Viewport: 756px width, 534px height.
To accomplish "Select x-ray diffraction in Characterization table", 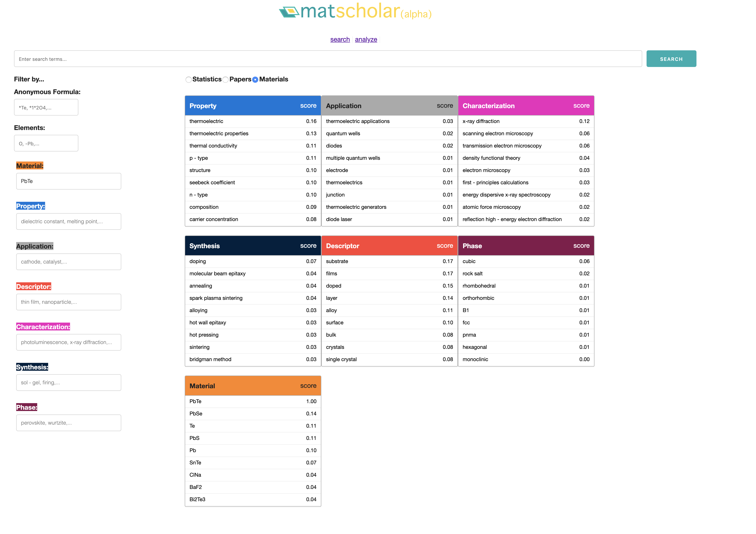I will [481, 121].
